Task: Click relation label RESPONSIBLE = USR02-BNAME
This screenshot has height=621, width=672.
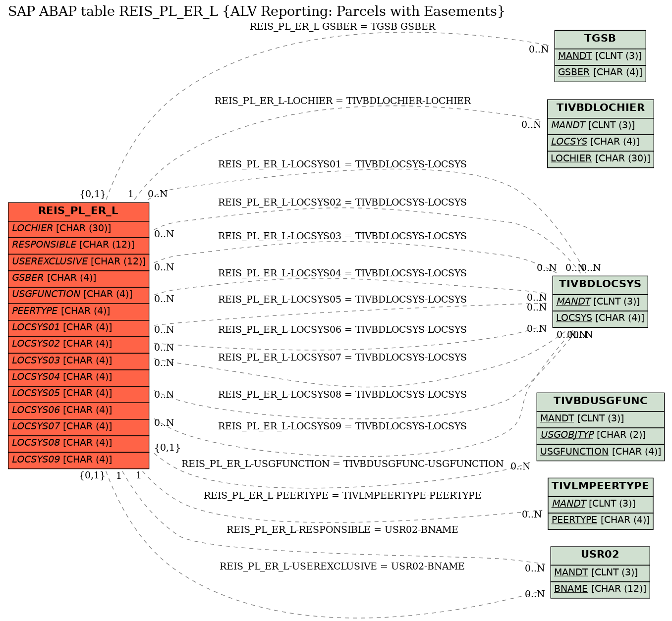Action: tap(342, 530)
